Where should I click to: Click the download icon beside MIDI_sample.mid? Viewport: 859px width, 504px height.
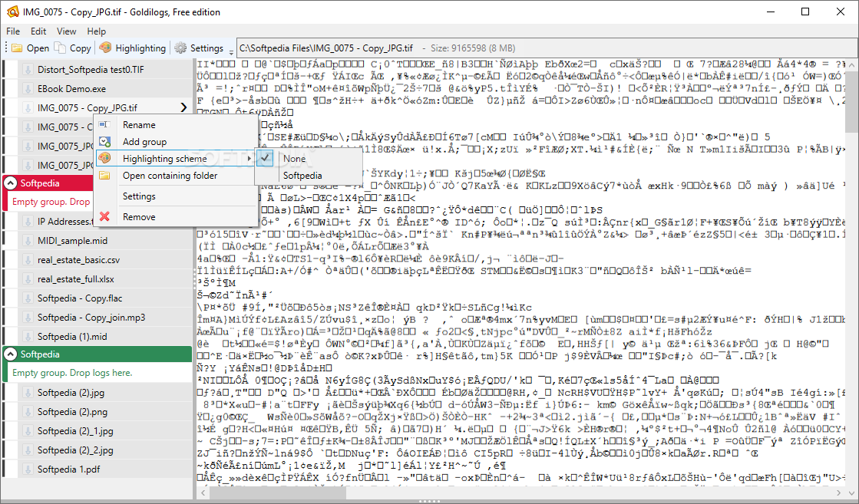click(x=28, y=241)
